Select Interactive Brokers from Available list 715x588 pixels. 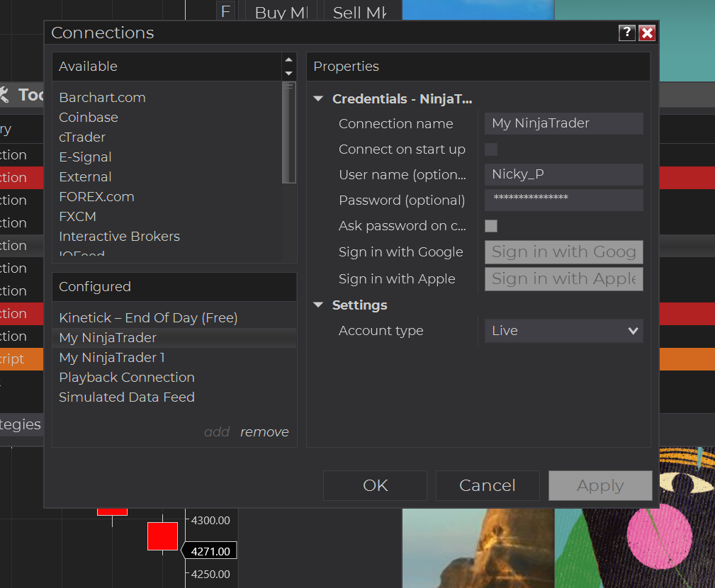[119, 237]
